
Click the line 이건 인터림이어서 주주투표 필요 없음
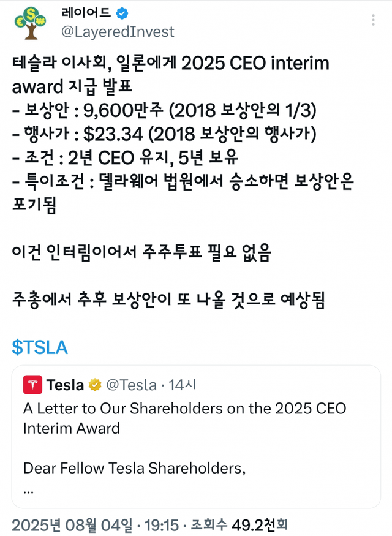click(x=141, y=252)
